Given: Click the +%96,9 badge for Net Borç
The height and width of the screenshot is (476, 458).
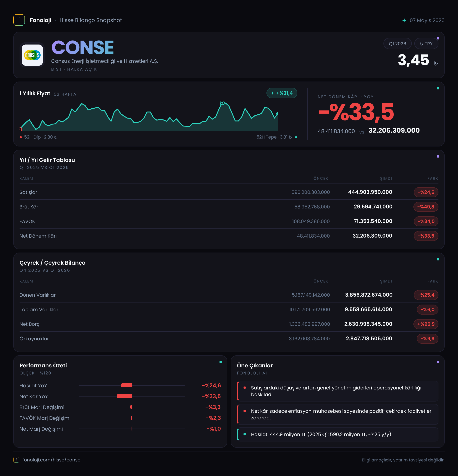Looking at the screenshot, I should pyautogui.click(x=426, y=324).
